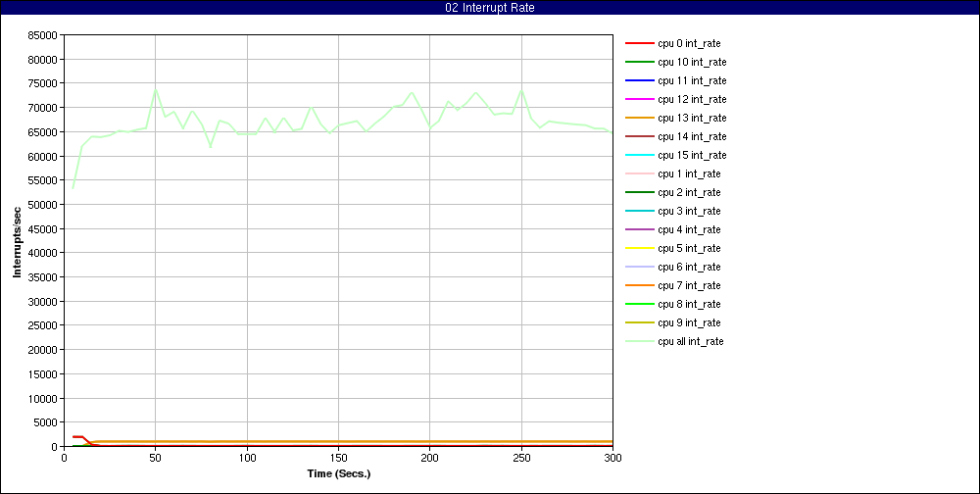Screen dimensions: 980x494
Task: Select 'cpu 1 int_rate' legend label
Action: pos(689,173)
